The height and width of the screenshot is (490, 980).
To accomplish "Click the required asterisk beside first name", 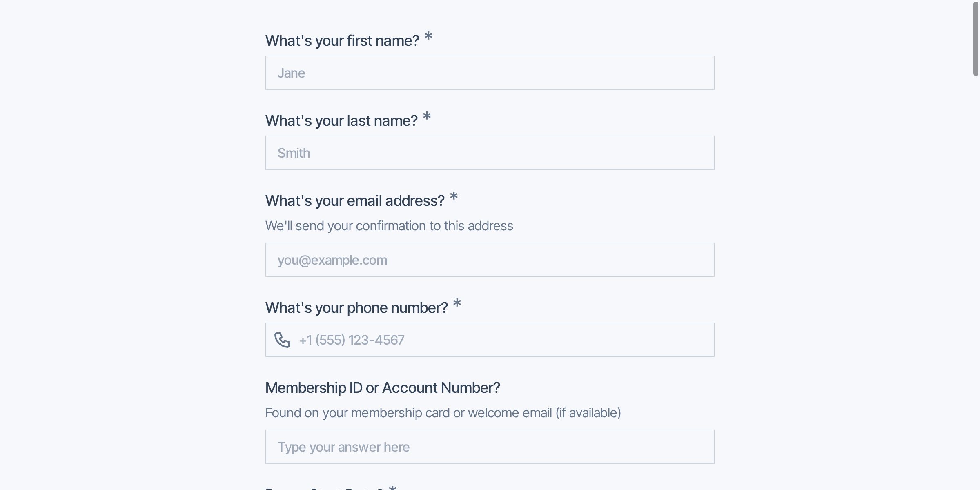I will click(428, 37).
